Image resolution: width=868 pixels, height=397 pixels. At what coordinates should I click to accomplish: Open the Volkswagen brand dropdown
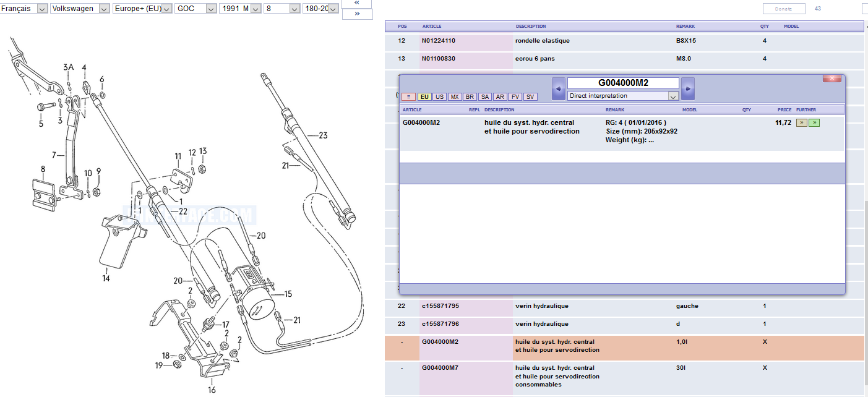point(80,9)
